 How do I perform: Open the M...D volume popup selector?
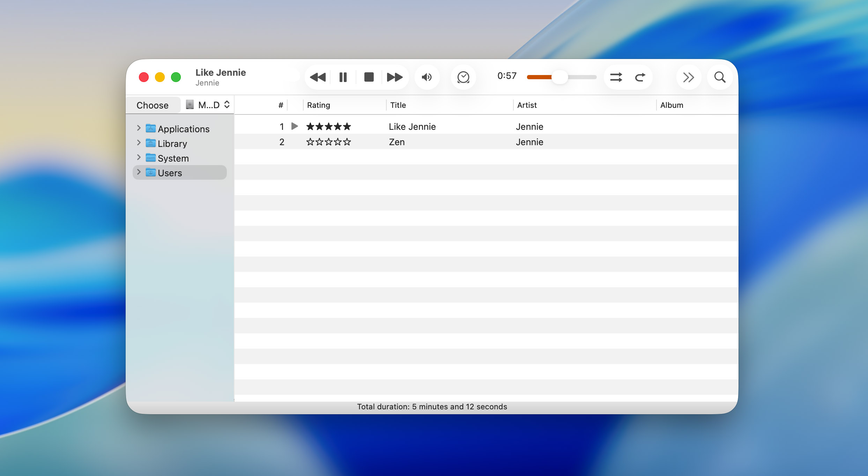208,105
